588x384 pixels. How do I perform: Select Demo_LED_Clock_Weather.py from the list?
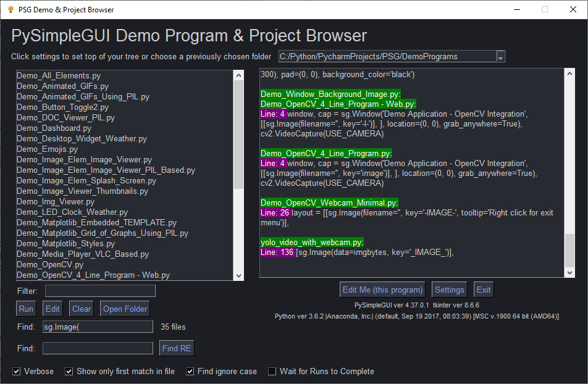click(x=72, y=212)
